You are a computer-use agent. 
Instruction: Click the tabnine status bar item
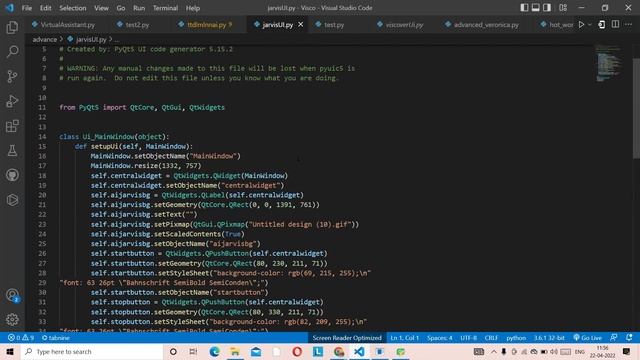point(56,338)
